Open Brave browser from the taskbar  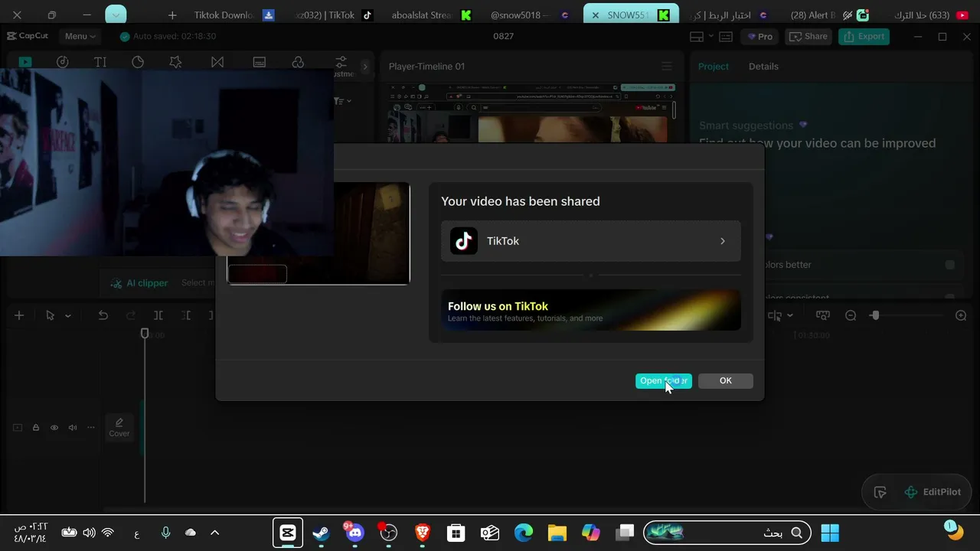422,533
